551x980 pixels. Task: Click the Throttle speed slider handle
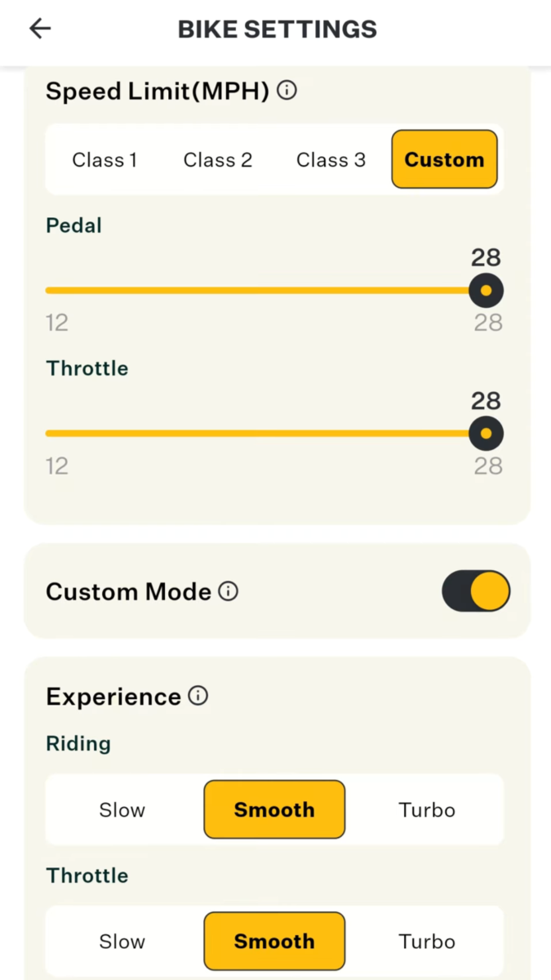[486, 434]
